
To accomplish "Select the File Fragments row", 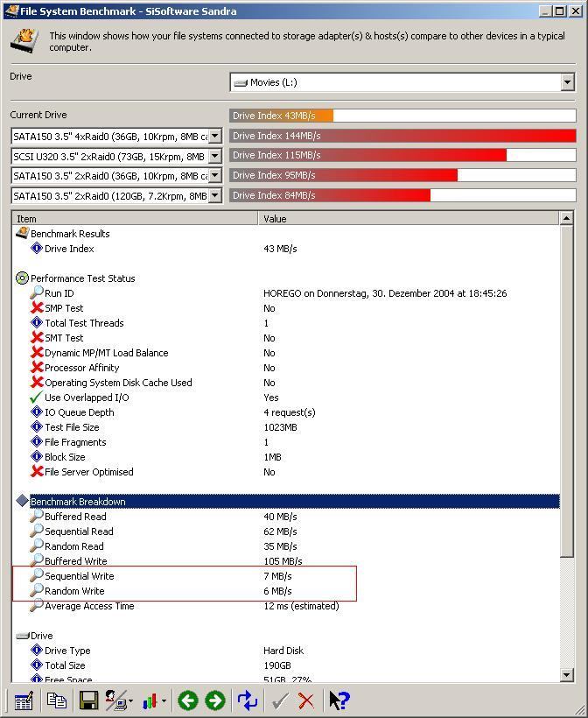I will (287, 442).
